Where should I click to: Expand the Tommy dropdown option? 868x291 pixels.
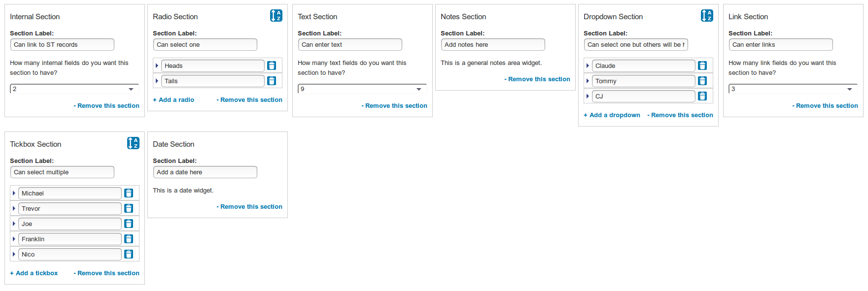(588, 81)
